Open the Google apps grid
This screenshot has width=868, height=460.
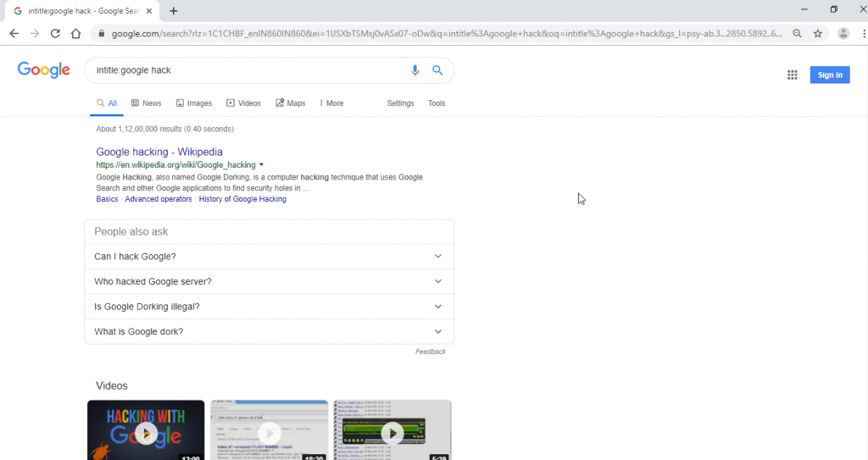click(x=793, y=75)
